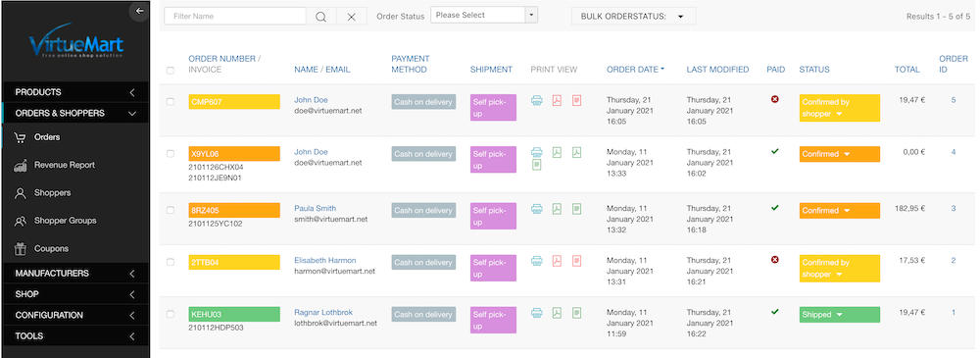The image size is (980, 358).
Task: Tick the checkbox for order 2TTB04
Action: (170, 262)
